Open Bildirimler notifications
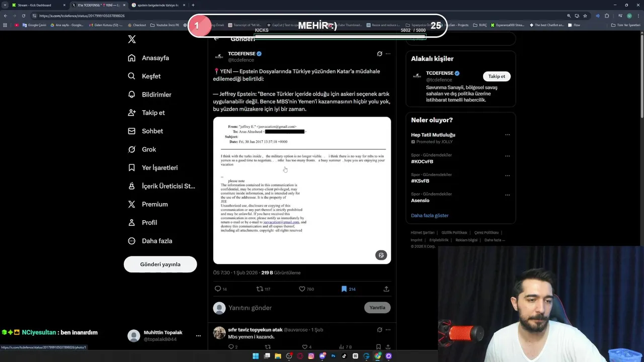Screen dimensions: 644x362 coord(149,95)
